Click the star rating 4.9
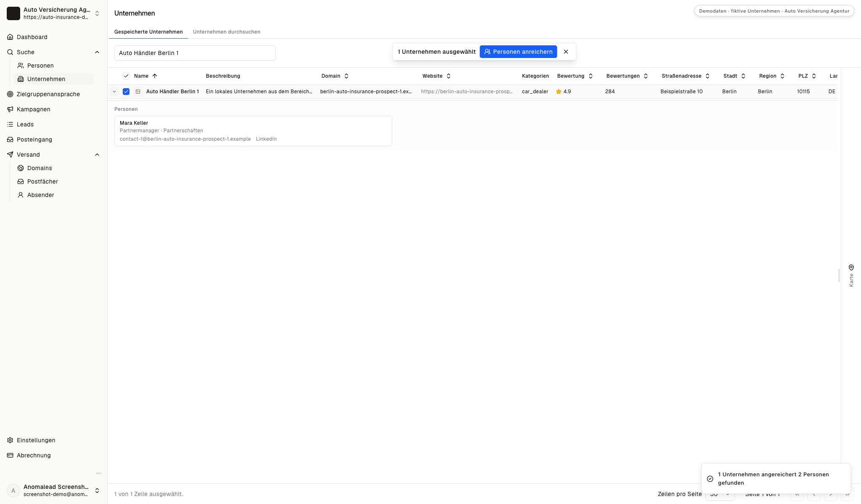 [x=563, y=92]
